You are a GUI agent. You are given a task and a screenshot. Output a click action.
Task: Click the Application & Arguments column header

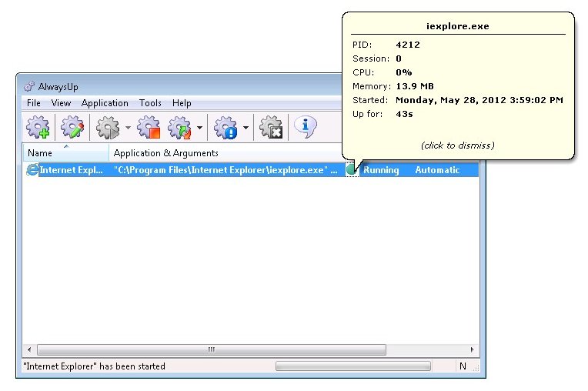click(225, 153)
